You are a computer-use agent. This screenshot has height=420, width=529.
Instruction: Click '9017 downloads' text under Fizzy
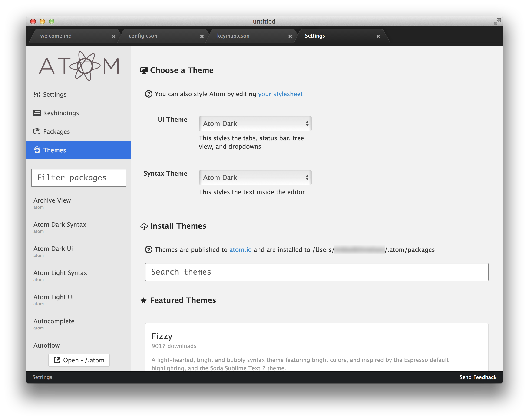[x=174, y=346]
